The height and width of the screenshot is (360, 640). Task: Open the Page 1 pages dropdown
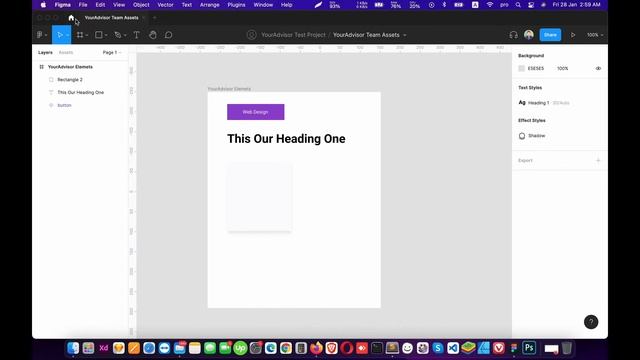pos(112,53)
